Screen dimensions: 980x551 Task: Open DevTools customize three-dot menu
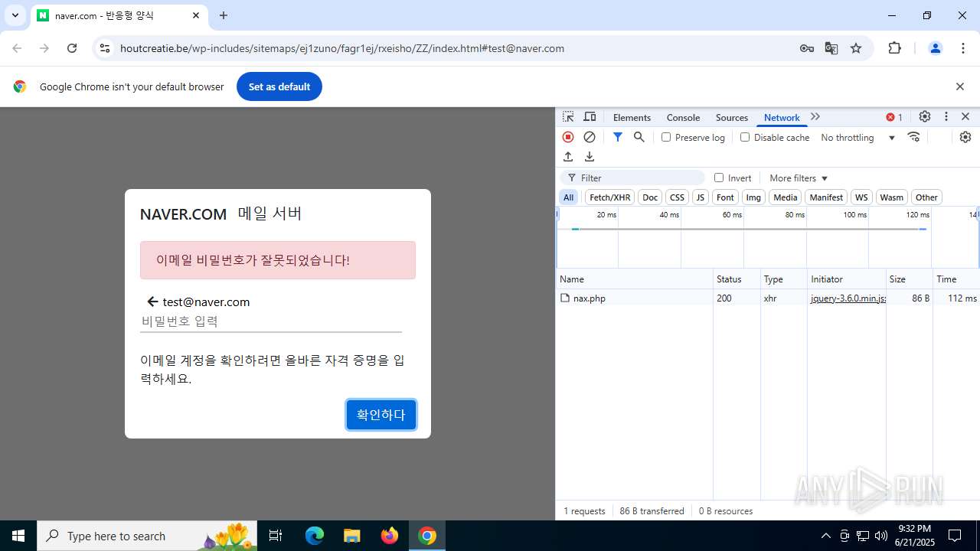946,117
